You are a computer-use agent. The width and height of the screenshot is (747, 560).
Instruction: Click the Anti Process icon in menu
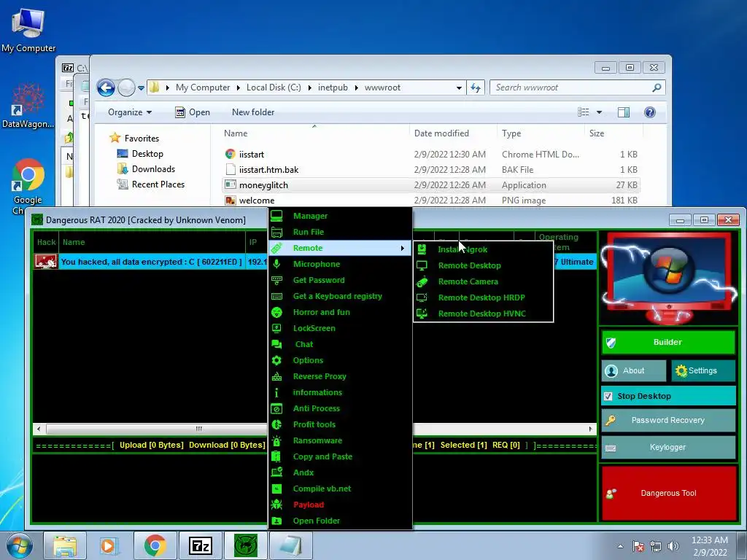coord(276,408)
